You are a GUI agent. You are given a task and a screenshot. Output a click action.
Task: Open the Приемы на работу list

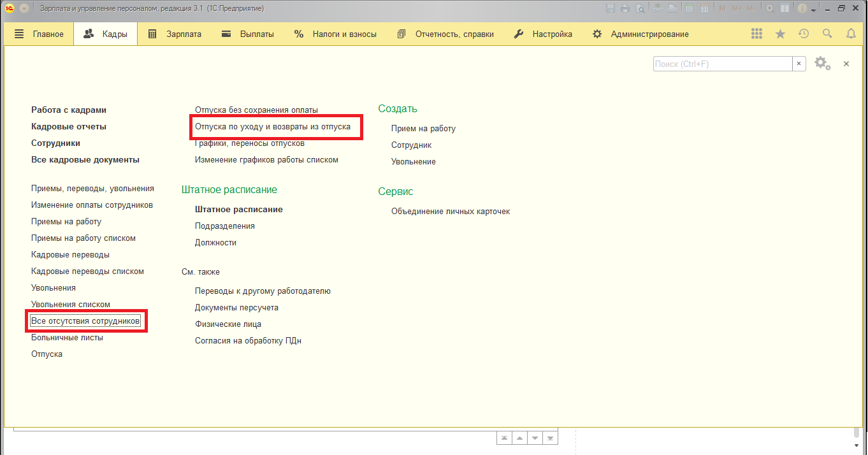tap(66, 221)
